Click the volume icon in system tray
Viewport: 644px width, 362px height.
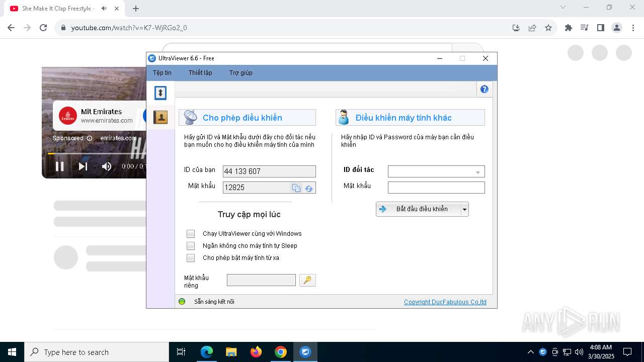pyautogui.click(x=579, y=352)
